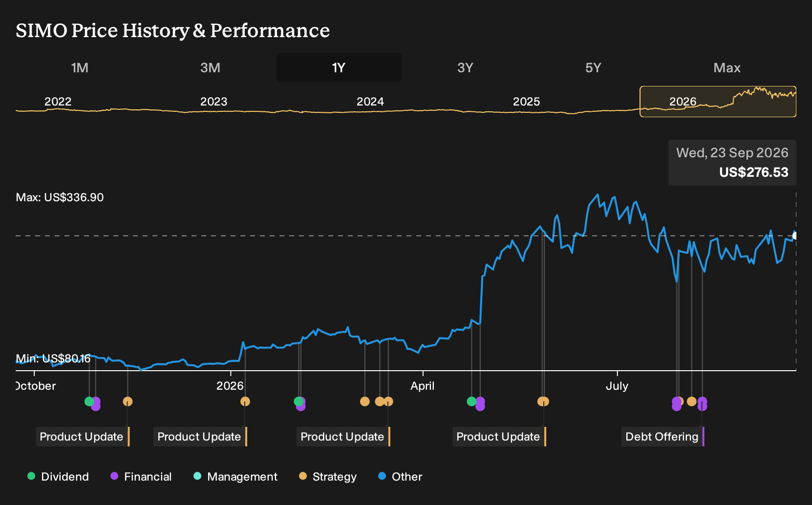This screenshot has height=505, width=812.
Task: Select the 1Y range tab
Action: coord(339,67)
